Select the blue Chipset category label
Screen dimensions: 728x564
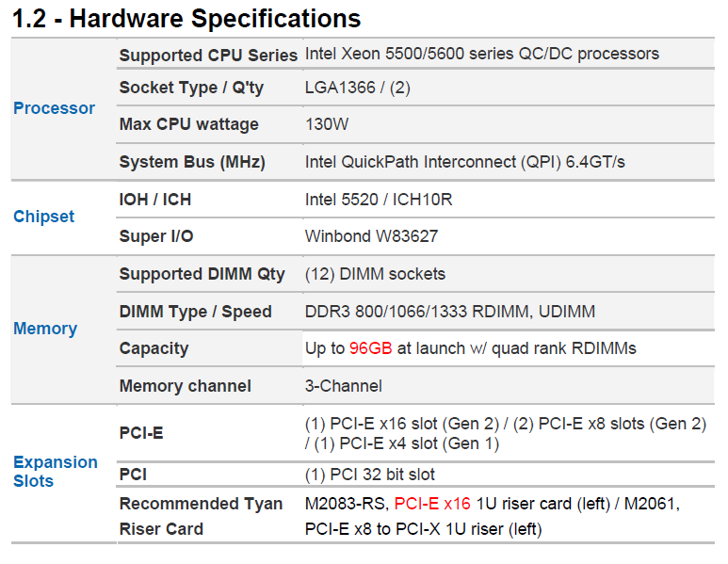[x=43, y=217]
